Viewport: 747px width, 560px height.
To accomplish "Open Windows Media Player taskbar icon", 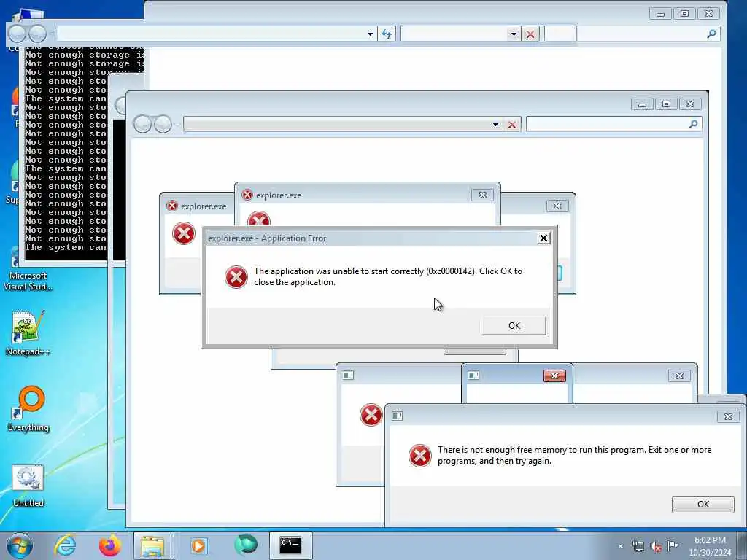I will [x=198, y=545].
